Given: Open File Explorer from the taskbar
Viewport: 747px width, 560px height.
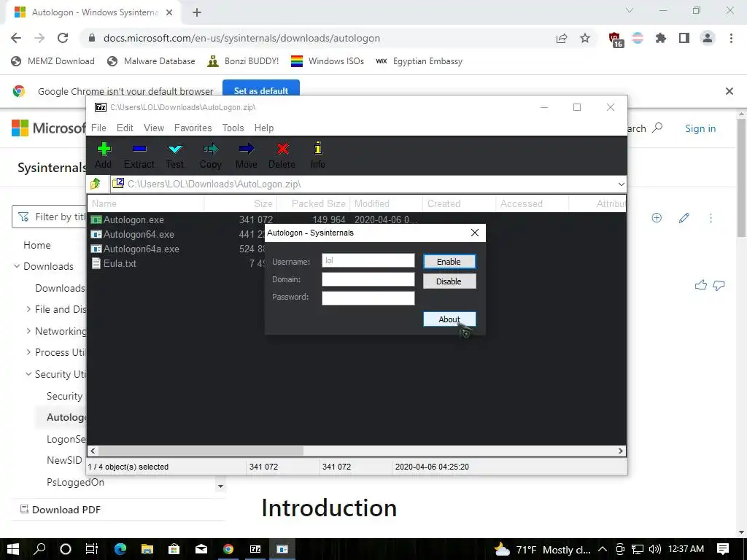Looking at the screenshot, I should click(x=147, y=549).
